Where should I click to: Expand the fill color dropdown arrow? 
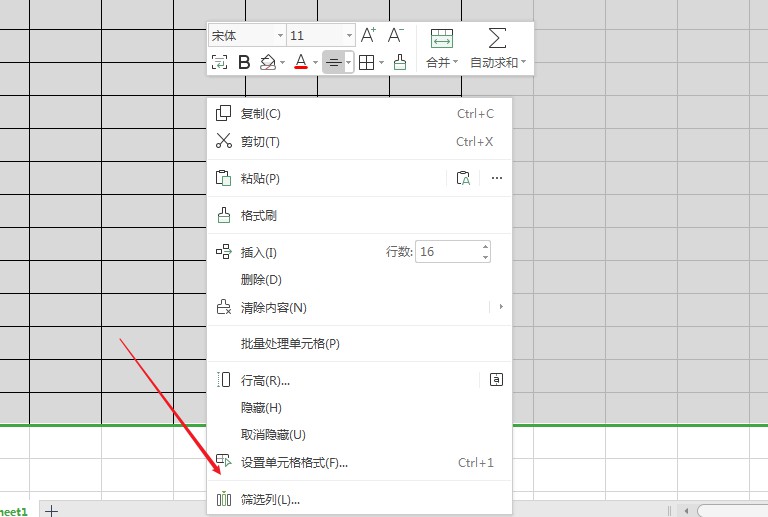(283, 63)
